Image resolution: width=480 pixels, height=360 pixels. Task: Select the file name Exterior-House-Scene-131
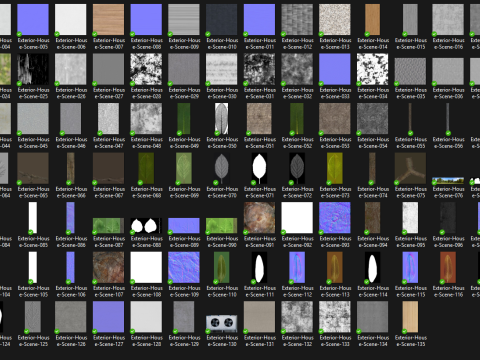260,341
